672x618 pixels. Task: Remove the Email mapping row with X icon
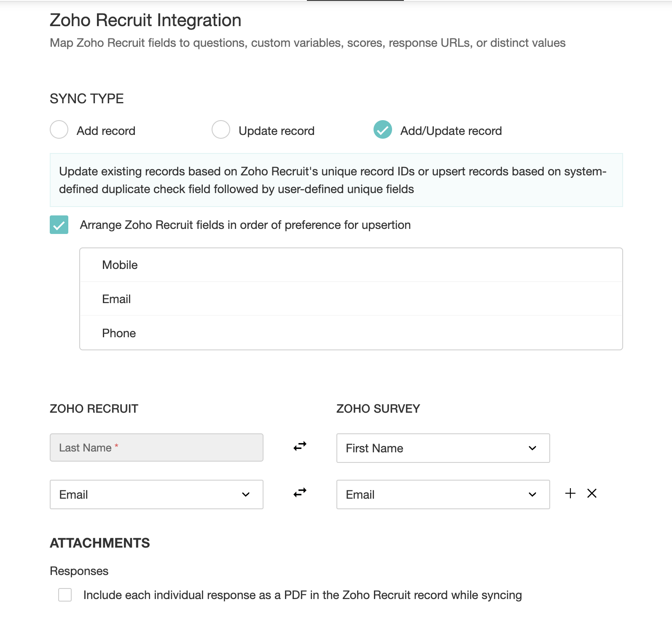click(592, 493)
